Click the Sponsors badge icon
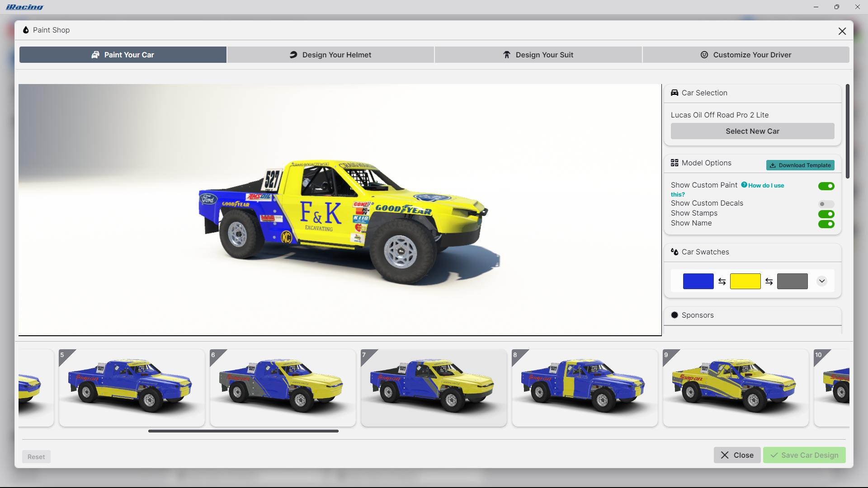868x488 pixels. (x=675, y=315)
